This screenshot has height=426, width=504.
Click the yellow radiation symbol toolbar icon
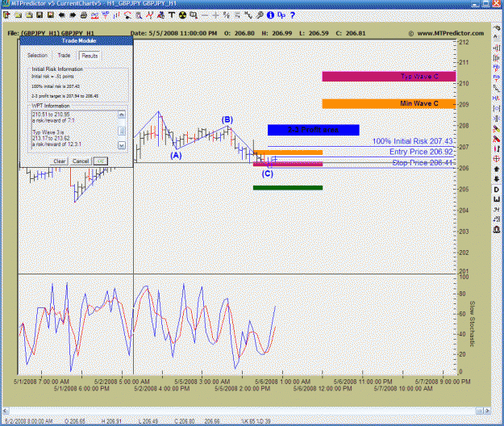[x=182, y=15]
